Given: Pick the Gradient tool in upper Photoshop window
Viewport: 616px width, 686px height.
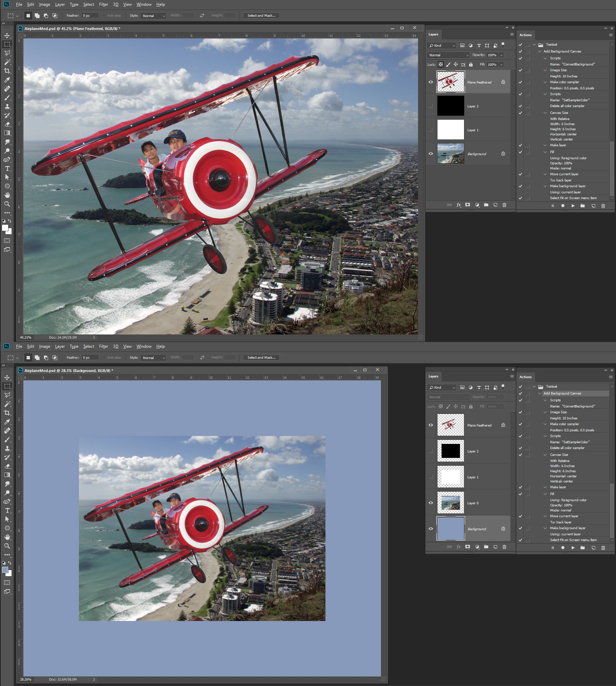Looking at the screenshot, I should click(x=7, y=133).
